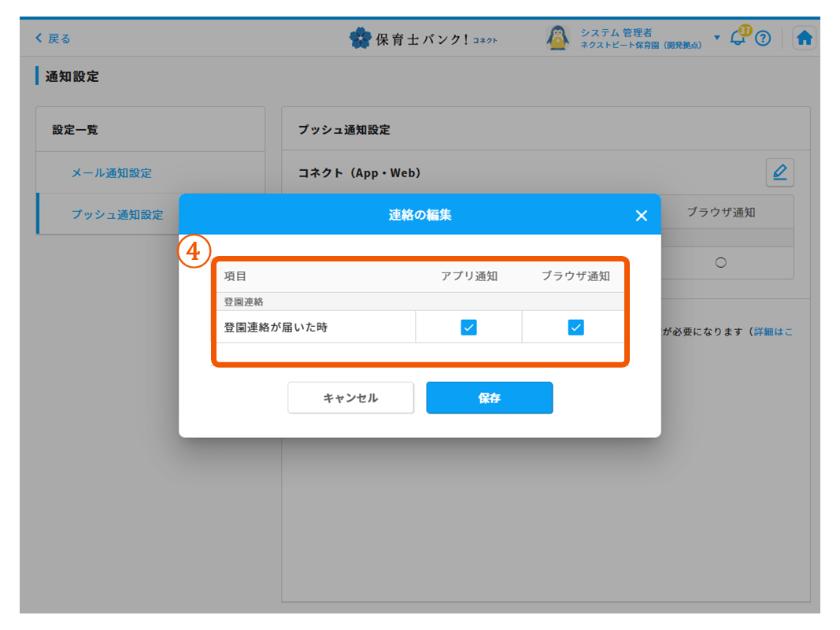
Task: Click the システム 管理者 user name
Action: 616,32
